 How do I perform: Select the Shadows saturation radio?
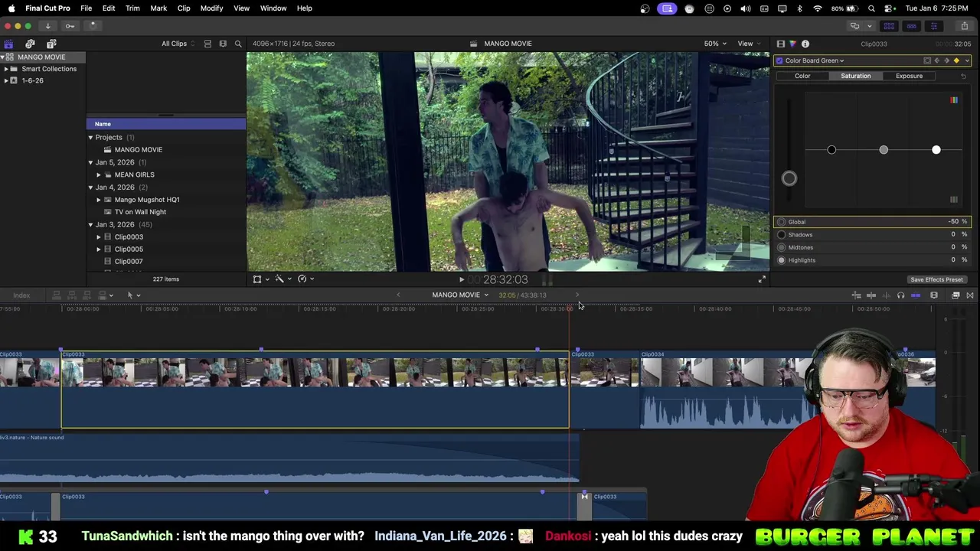(782, 235)
